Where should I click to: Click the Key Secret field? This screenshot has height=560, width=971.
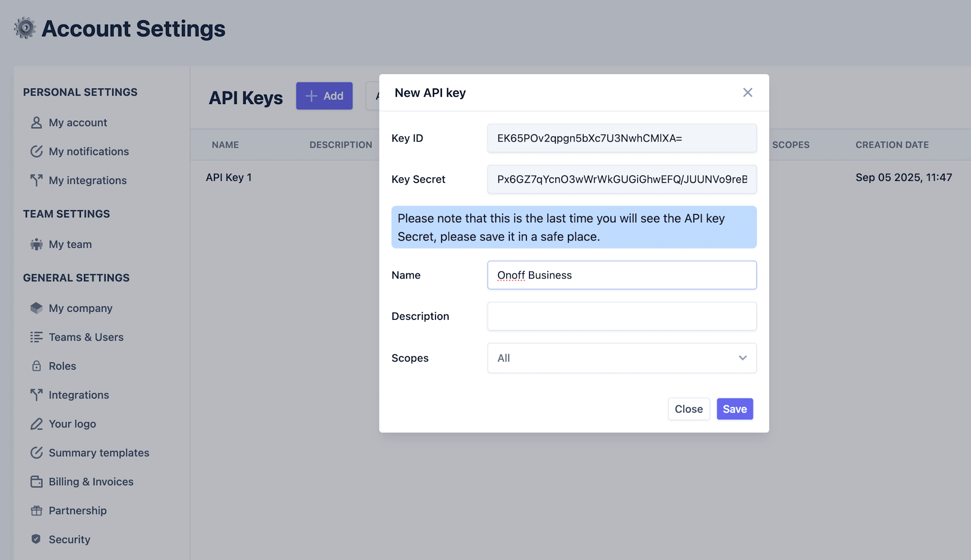coord(622,179)
